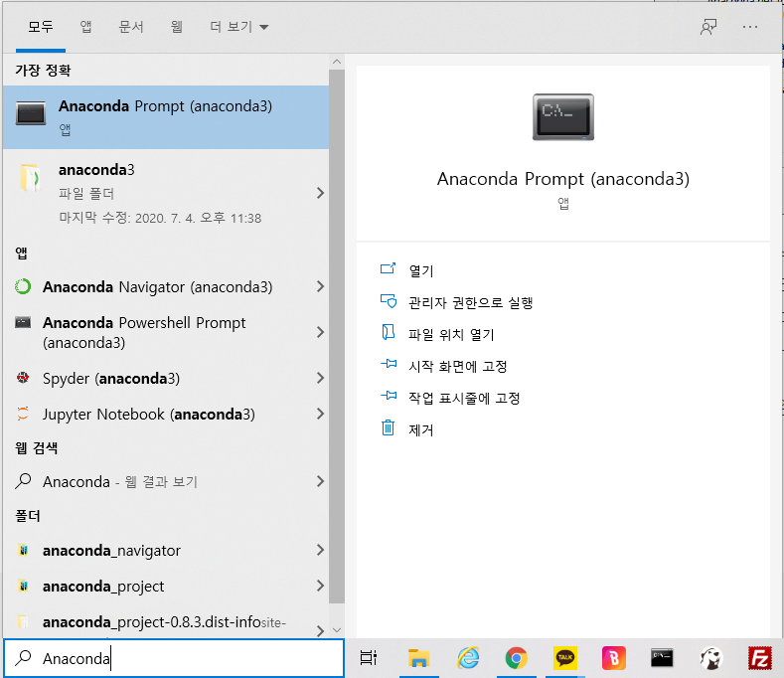Click the large command prompt preview icon

(x=563, y=117)
